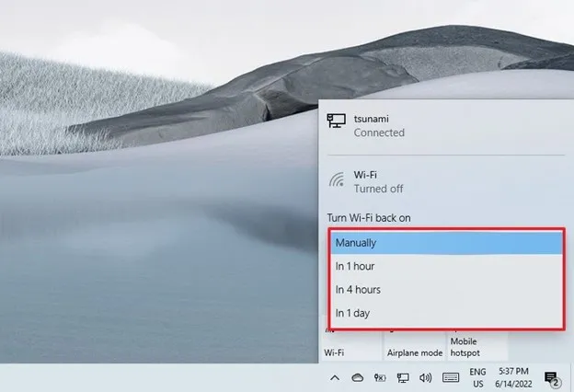Choose the In 1 hour option

445,266
